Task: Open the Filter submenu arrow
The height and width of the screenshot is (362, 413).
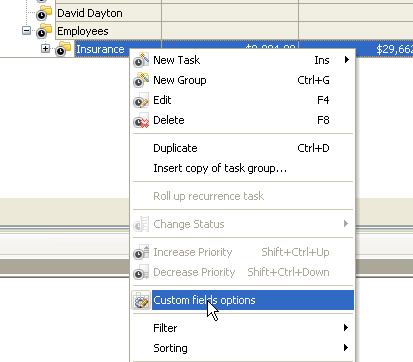Action: (x=346, y=328)
